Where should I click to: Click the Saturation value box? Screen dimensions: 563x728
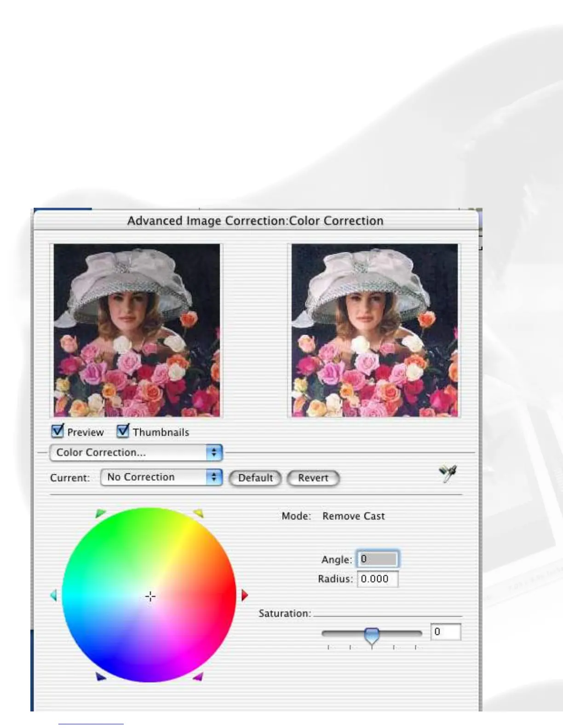(446, 631)
